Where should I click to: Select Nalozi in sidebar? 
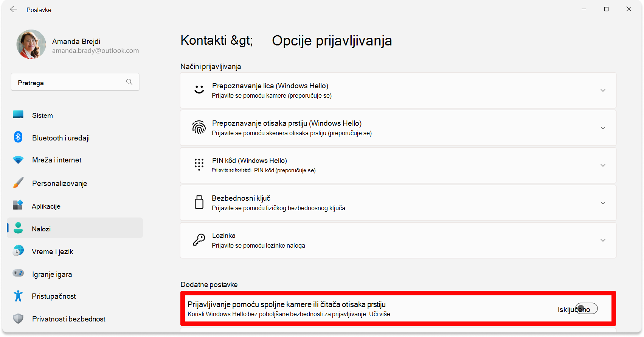(x=75, y=228)
